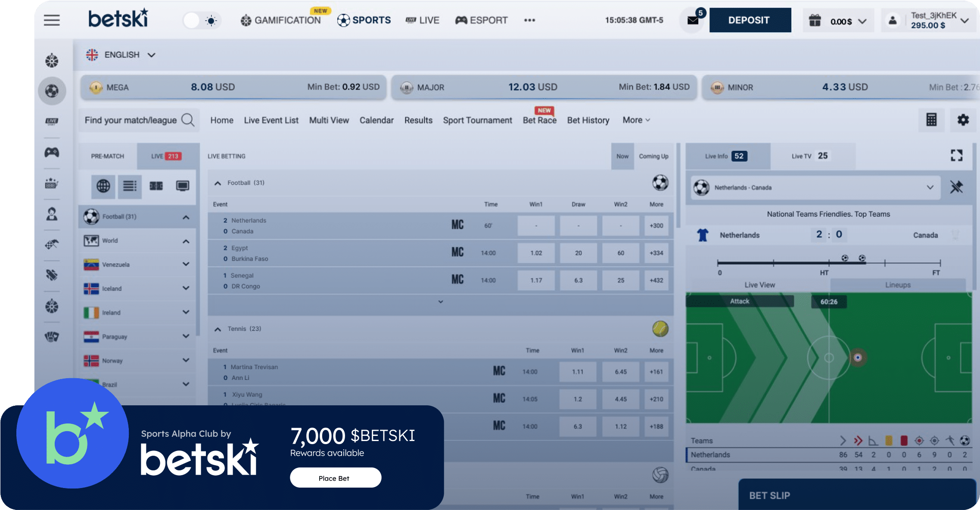Open the Esport menu item

point(482,20)
